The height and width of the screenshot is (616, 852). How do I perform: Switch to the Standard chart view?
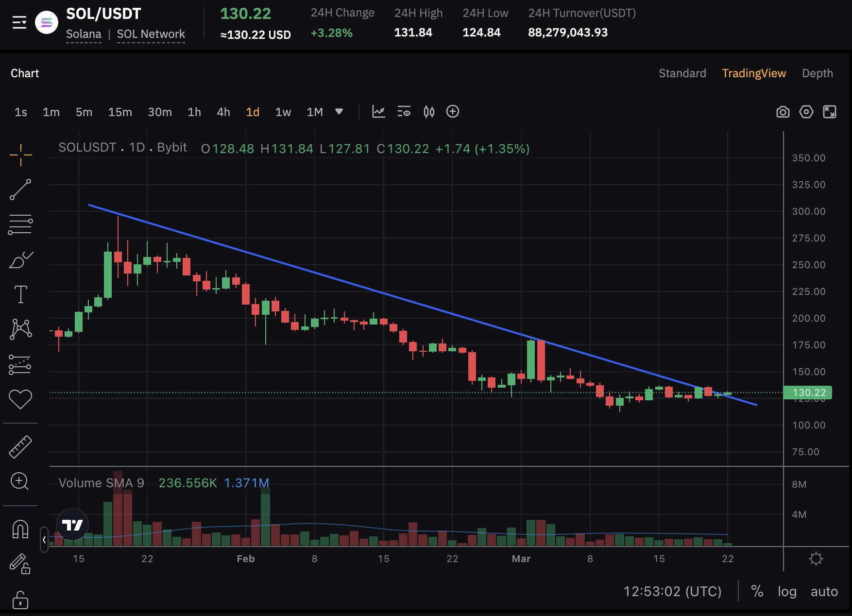682,73
